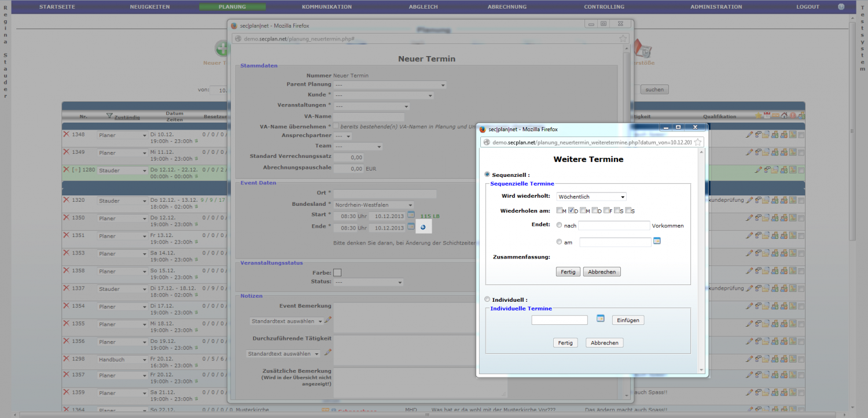Open the Veranstaltungen dropdown
The width and height of the screenshot is (868, 418).
point(372,106)
